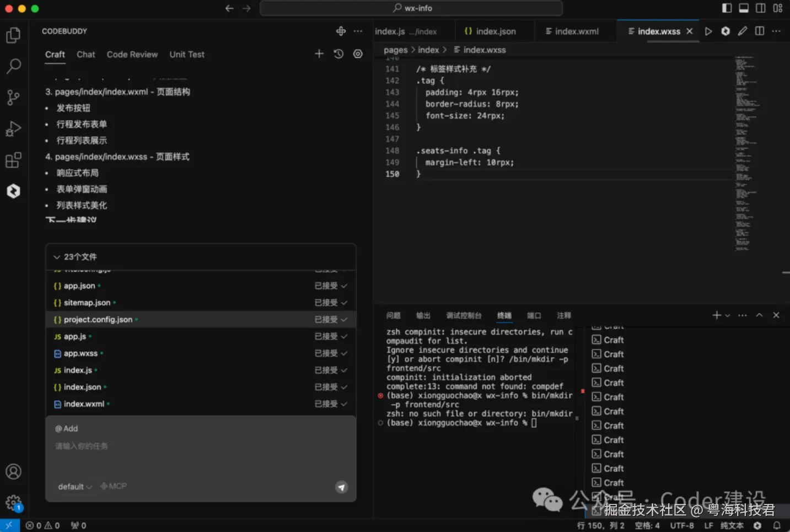Toggle bottom panel layout icon
The image size is (790, 532).
[744, 8]
